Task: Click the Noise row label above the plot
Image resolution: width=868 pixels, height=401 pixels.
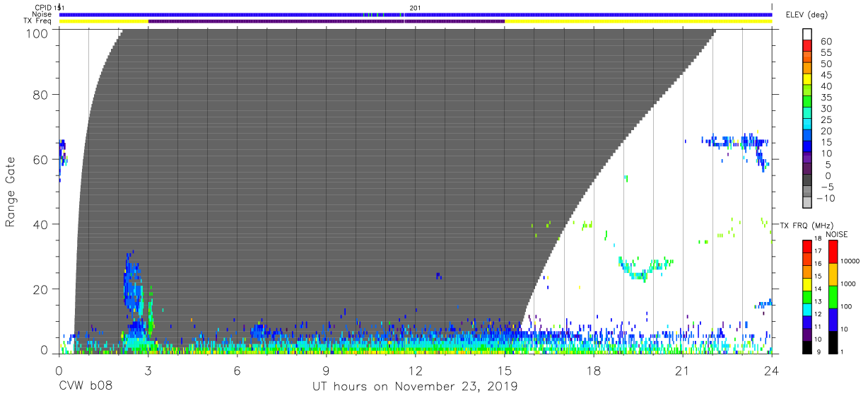Action: [42, 14]
